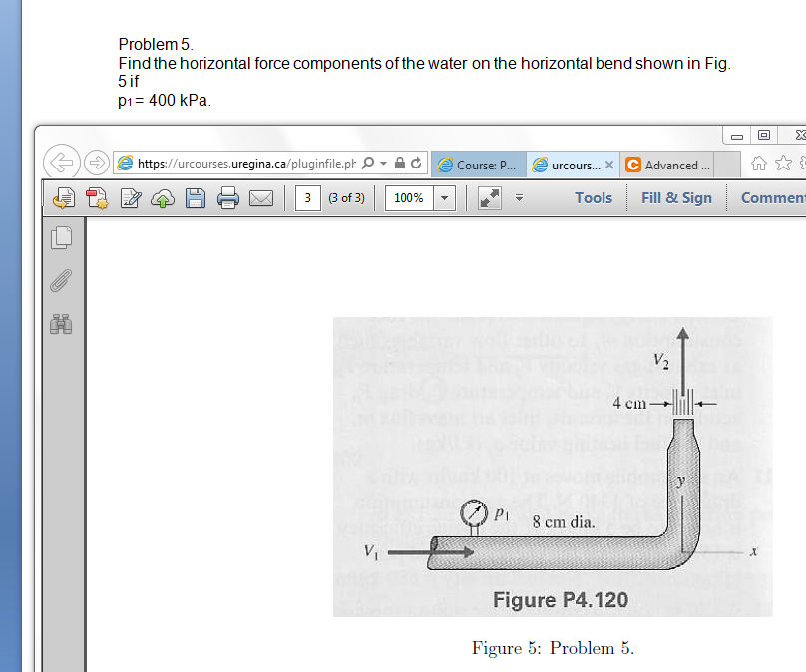Upload the document to Acrobat.com
Viewport: 806px width, 672px height.
[x=163, y=197]
